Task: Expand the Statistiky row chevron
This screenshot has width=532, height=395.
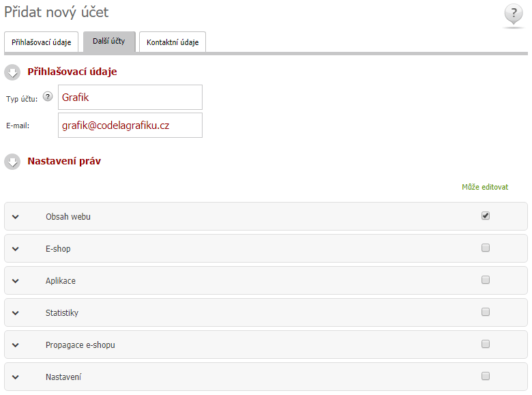Action: [15, 313]
